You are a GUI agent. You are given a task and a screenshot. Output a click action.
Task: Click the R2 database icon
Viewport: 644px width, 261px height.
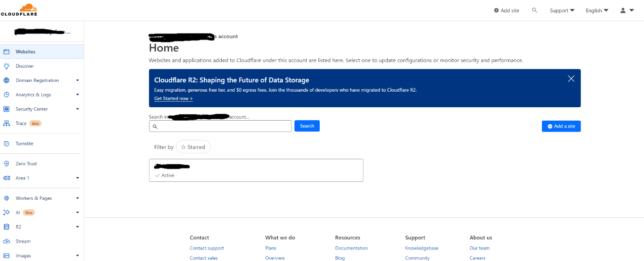6,227
